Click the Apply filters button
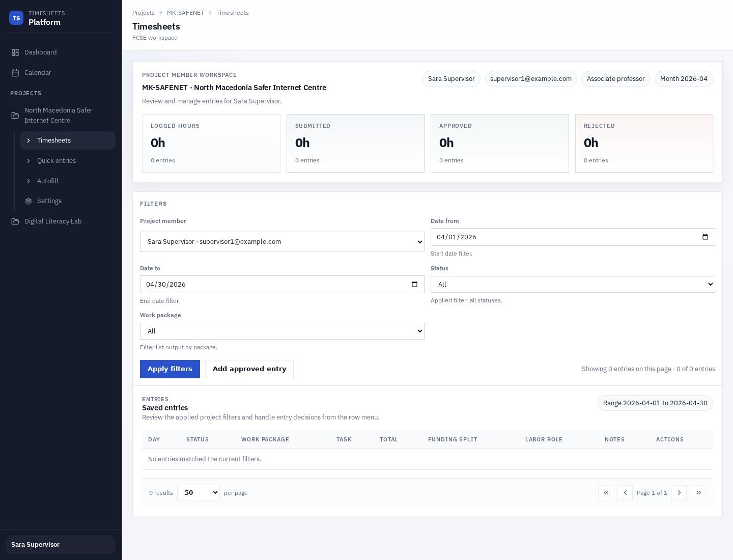The image size is (733, 560). (170, 369)
